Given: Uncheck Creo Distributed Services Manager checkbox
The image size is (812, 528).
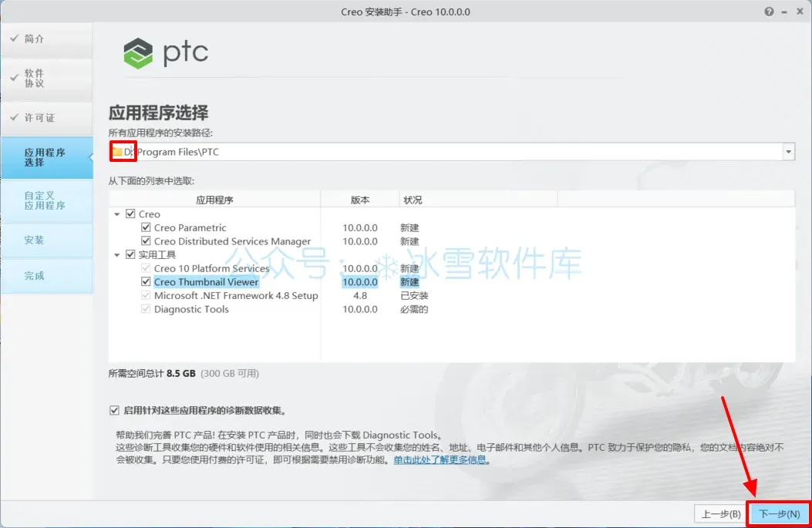Looking at the screenshot, I should 146,241.
